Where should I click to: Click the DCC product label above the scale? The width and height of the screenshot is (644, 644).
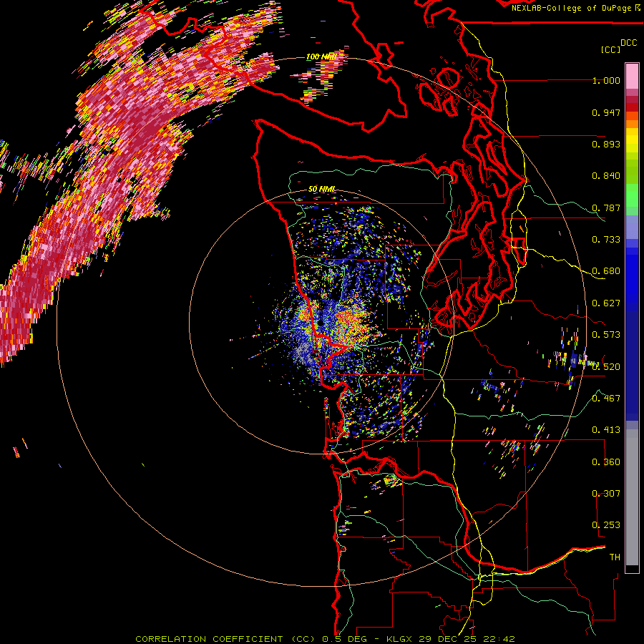pyautogui.click(x=628, y=42)
